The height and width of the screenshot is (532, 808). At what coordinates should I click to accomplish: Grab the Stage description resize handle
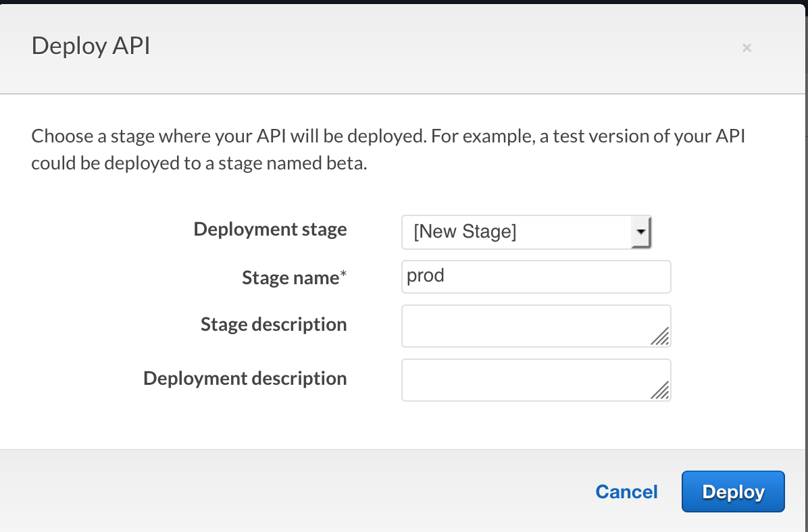click(x=660, y=336)
